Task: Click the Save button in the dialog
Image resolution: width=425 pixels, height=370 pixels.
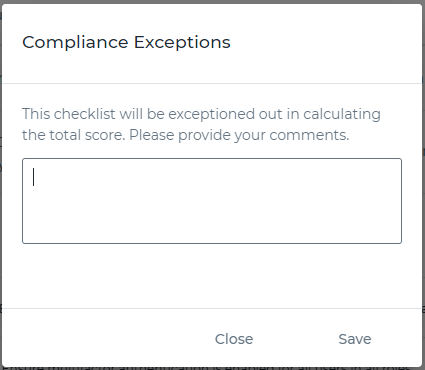Action: (x=355, y=339)
